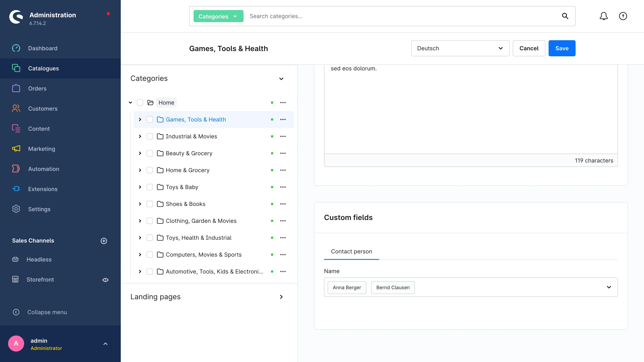Expand the Landing pages section
This screenshot has width=644, height=362.
pos(281,297)
